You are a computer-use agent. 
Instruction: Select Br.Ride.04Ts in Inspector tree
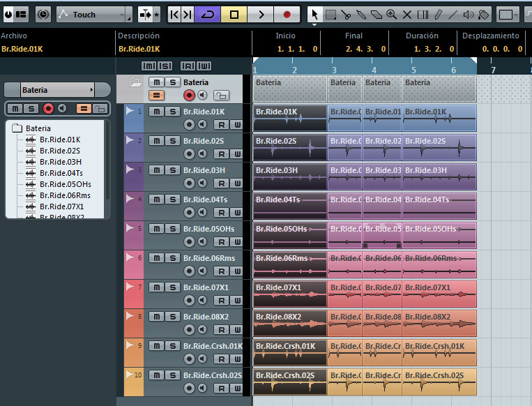61,173
